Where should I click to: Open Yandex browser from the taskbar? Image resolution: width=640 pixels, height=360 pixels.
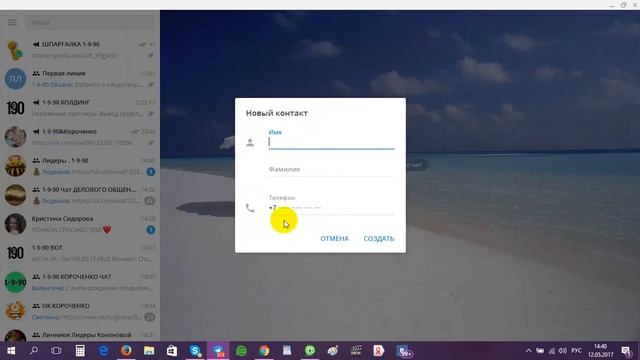pos(378,351)
